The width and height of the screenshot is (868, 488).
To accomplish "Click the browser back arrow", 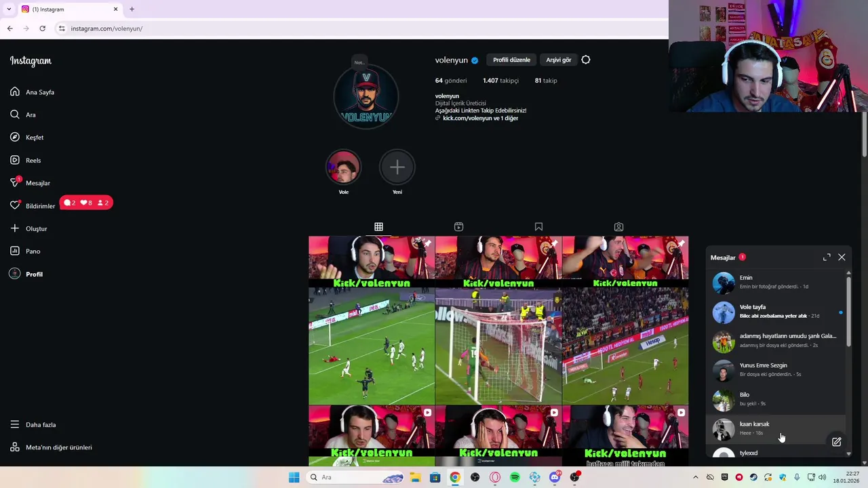I will tap(9, 28).
